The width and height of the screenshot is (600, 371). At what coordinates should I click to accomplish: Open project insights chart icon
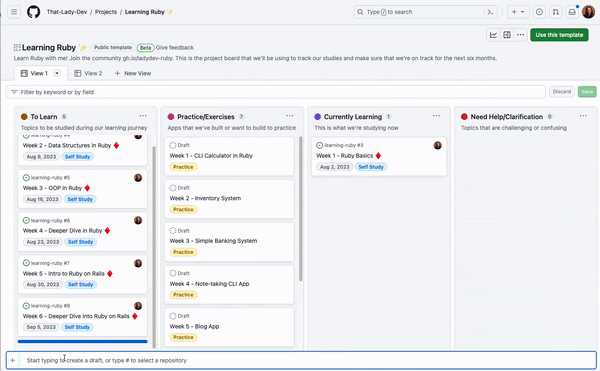(493, 35)
